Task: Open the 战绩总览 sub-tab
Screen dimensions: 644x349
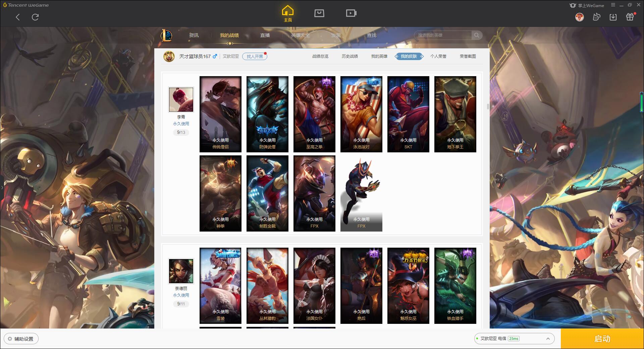Action: [x=320, y=56]
